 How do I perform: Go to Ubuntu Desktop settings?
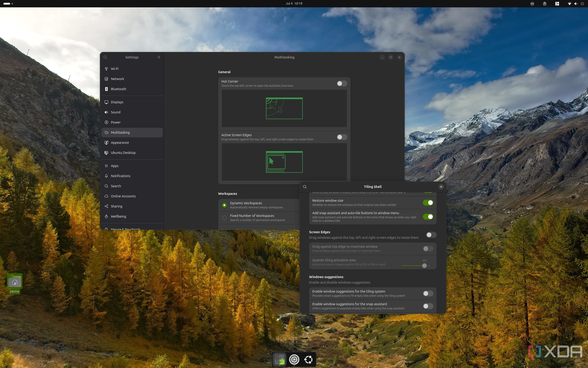pyautogui.click(x=132, y=152)
